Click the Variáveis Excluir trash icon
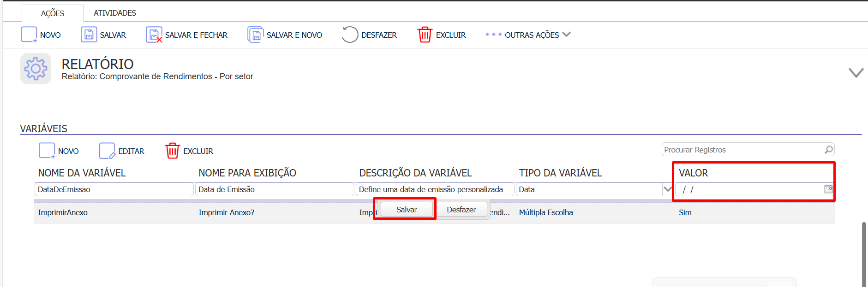 172,151
